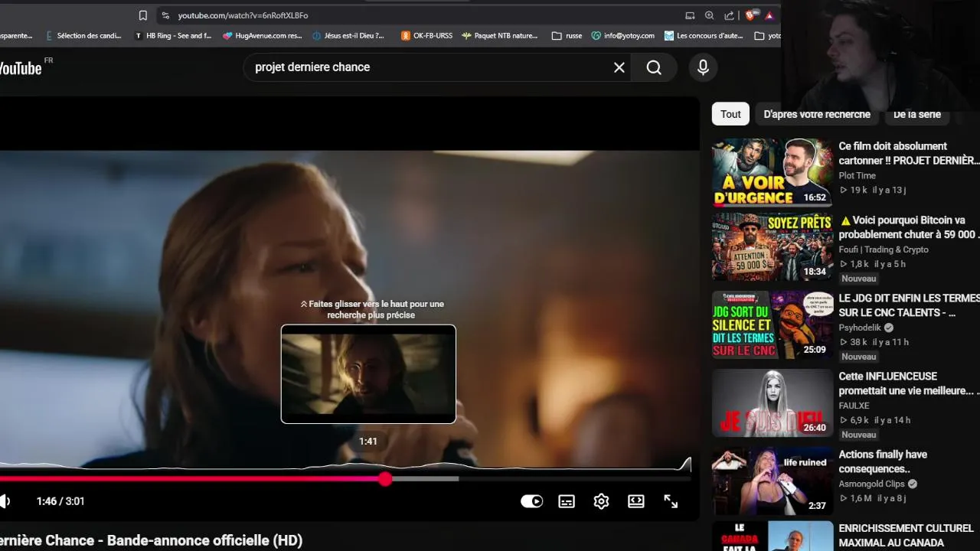Toggle subtitles (captions) button
This screenshot has width=980, height=551.
tap(567, 501)
